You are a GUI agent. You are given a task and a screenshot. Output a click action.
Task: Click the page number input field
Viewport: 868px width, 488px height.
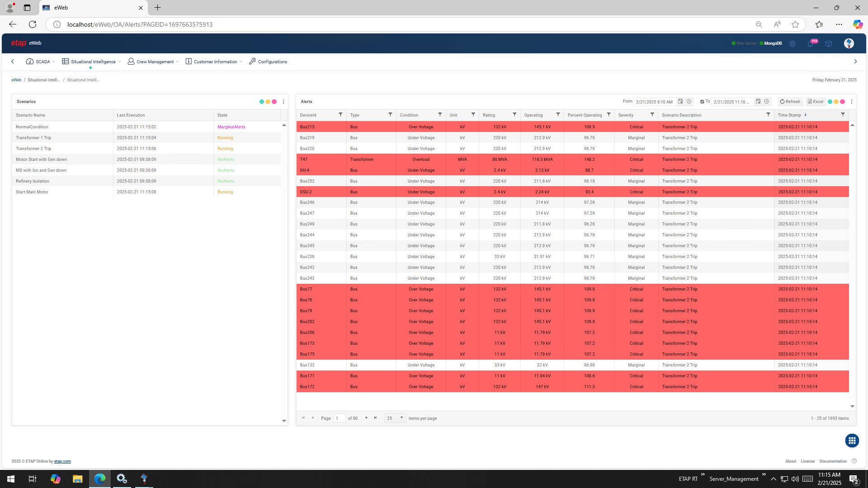click(x=339, y=418)
